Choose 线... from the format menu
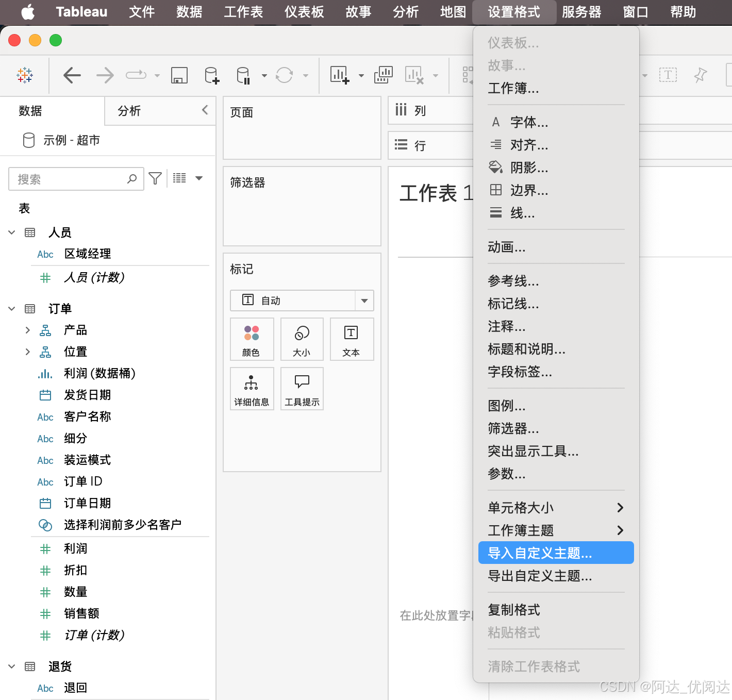732x700 pixels. click(556, 213)
